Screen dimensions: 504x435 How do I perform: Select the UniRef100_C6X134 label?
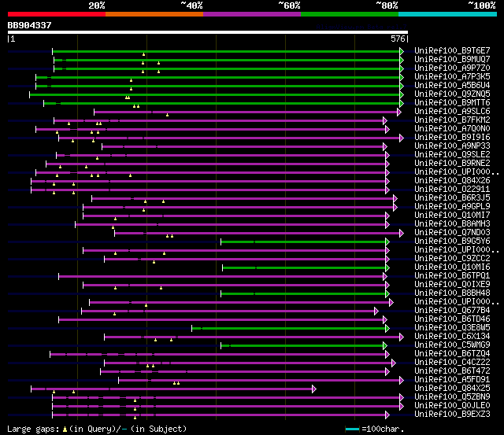pyautogui.click(x=452, y=337)
